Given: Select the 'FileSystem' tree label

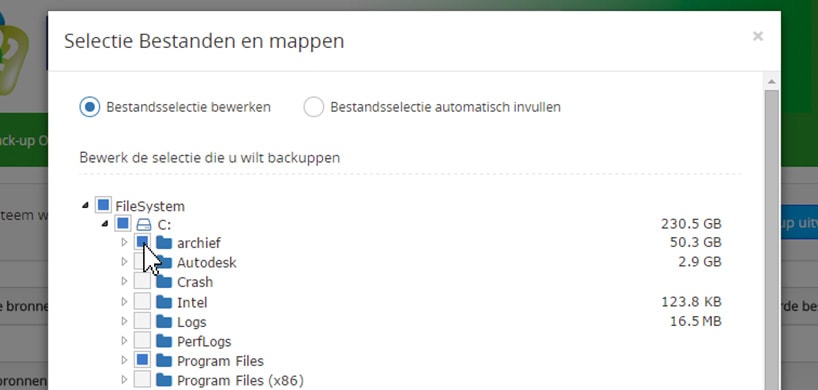Looking at the screenshot, I should coord(150,206).
